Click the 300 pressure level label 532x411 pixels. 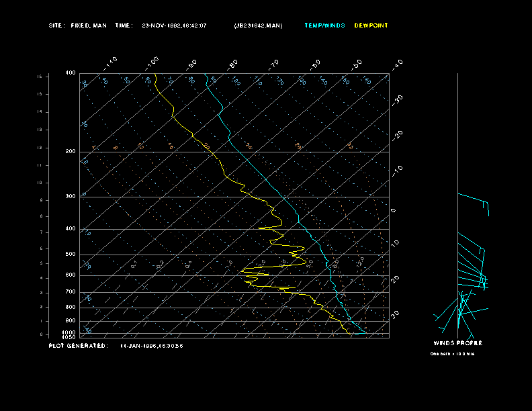pyautogui.click(x=71, y=197)
